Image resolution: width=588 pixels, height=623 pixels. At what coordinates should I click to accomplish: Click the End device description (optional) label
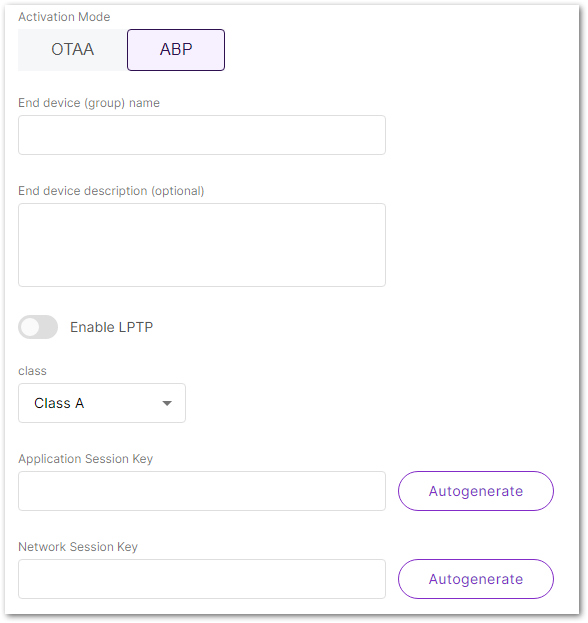point(111,191)
